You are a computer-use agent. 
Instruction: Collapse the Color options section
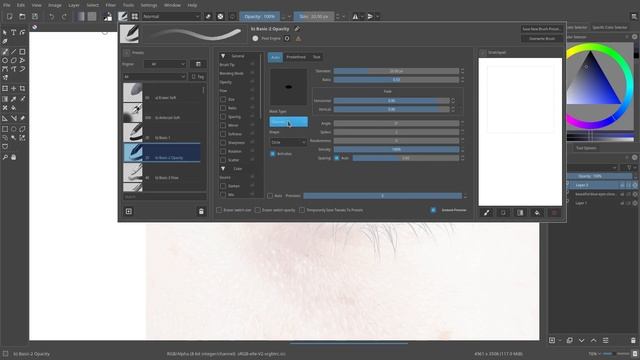(223, 169)
